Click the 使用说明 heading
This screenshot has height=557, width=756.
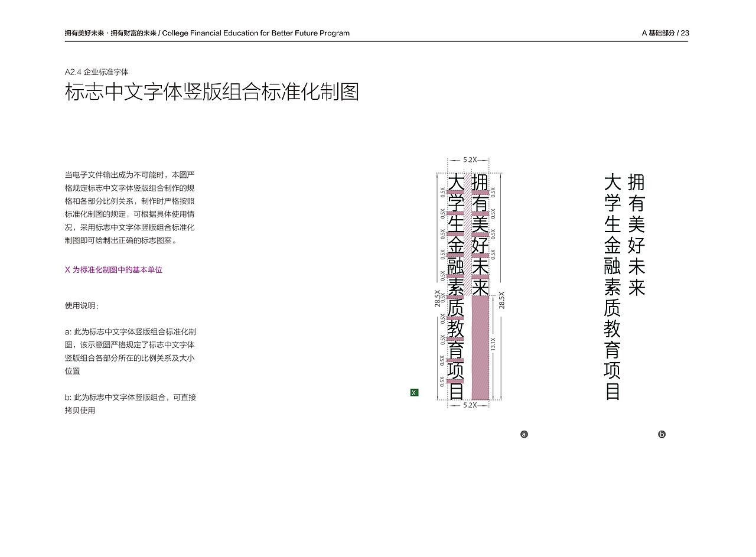(81, 306)
